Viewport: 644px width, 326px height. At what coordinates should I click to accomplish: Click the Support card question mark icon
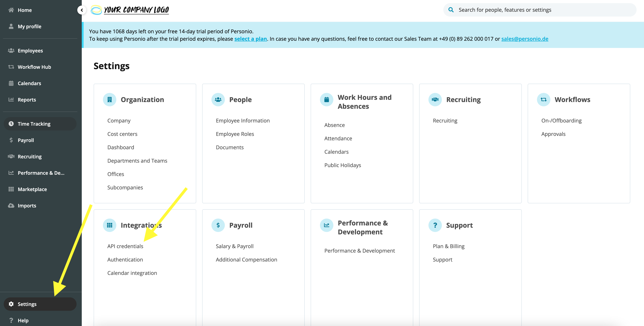click(x=435, y=225)
